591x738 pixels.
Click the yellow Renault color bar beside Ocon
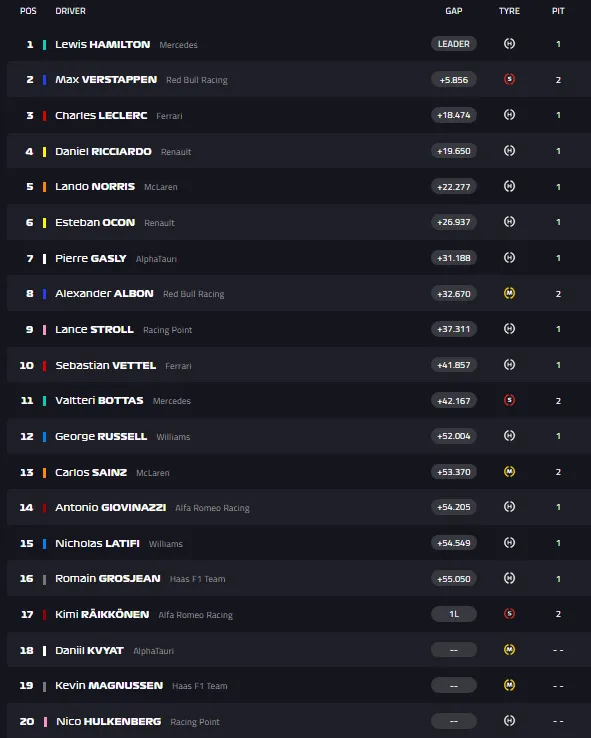(44, 223)
